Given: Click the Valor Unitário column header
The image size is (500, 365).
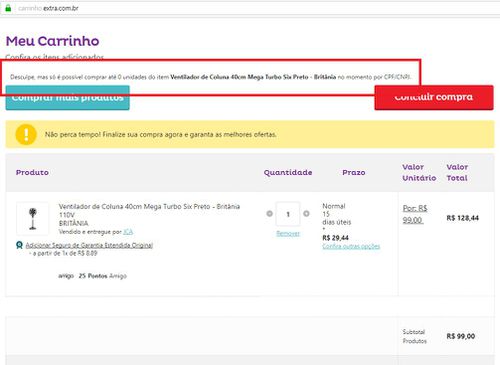Looking at the screenshot, I should tap(419, 172).
